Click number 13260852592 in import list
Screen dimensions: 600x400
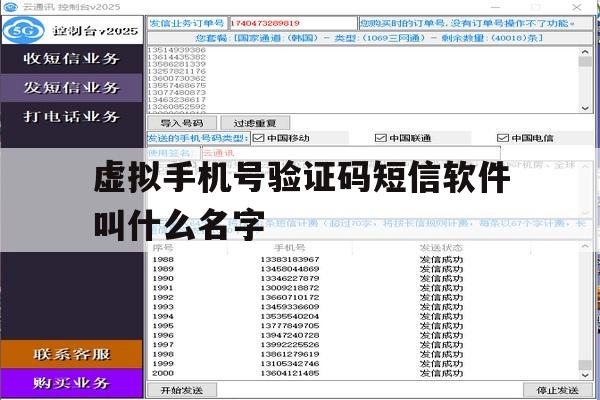coord(177,106)
